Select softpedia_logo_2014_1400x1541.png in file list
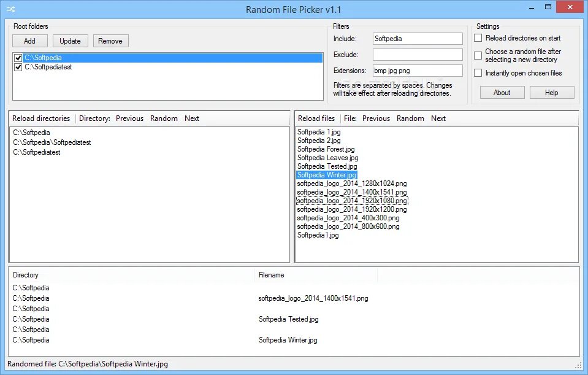Viewport: 588px width, 375px height. pyautogui.click(x=352, y=192)
